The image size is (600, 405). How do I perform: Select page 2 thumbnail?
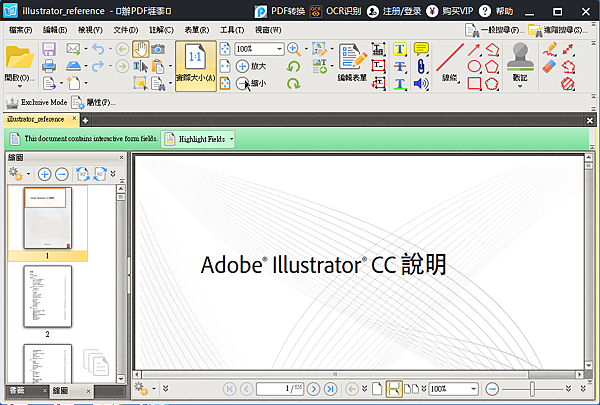(47, 297)
